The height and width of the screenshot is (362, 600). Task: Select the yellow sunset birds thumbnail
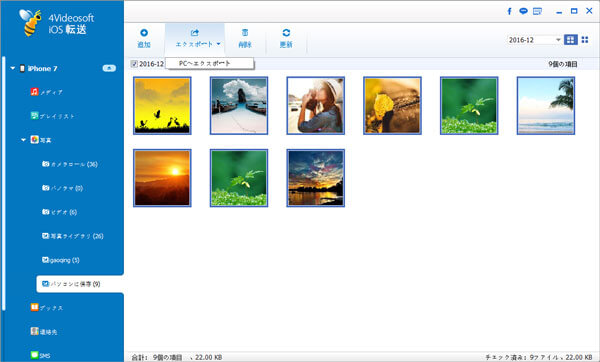[x=162, y=106]
